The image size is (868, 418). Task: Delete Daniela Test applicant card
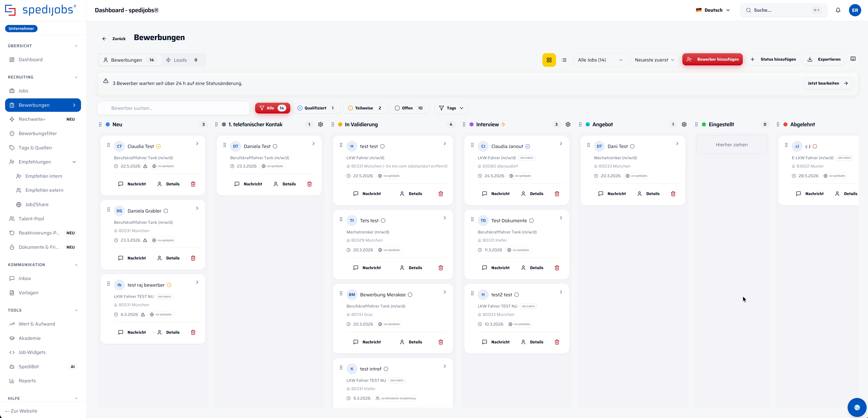click(x=309, y=184)
